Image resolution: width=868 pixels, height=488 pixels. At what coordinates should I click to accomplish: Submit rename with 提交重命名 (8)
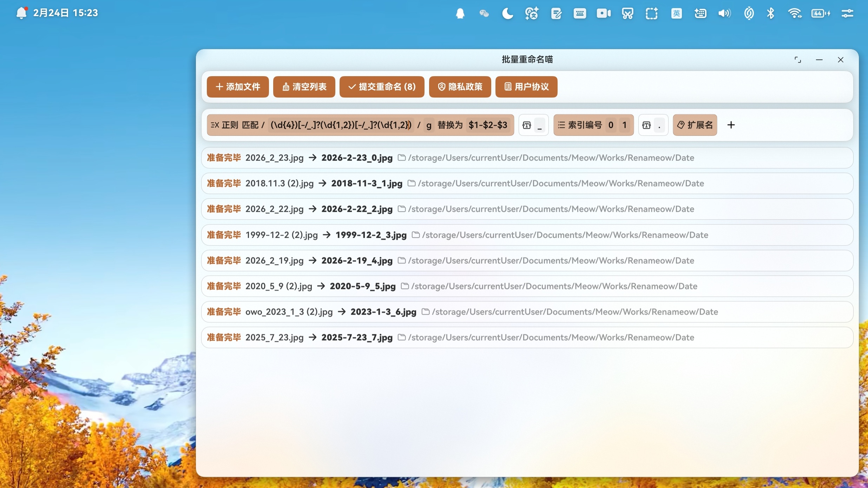[x=382, y=87]
